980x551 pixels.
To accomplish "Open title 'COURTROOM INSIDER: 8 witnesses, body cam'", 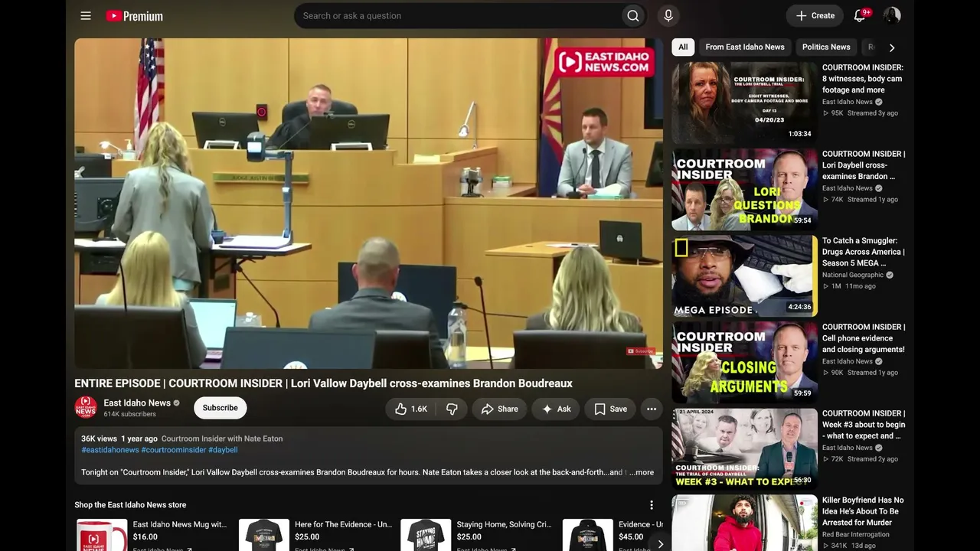I will click(x=863, y=79).
